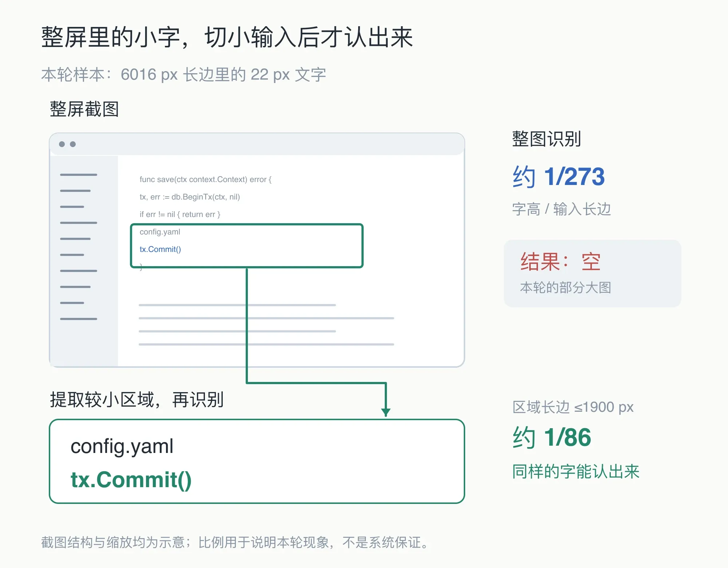The width and height of the screenshot is (728, 568).
Task: Click code line 'tx, err := db.BeginTx(ctx, nil)'
Action: 190,197
